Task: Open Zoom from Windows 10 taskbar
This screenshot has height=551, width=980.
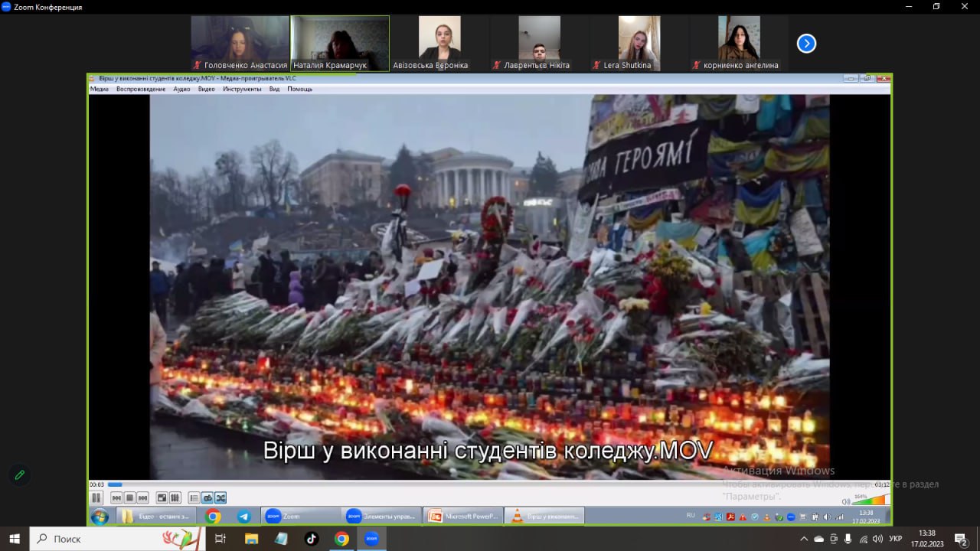Action: pos(371,539)
